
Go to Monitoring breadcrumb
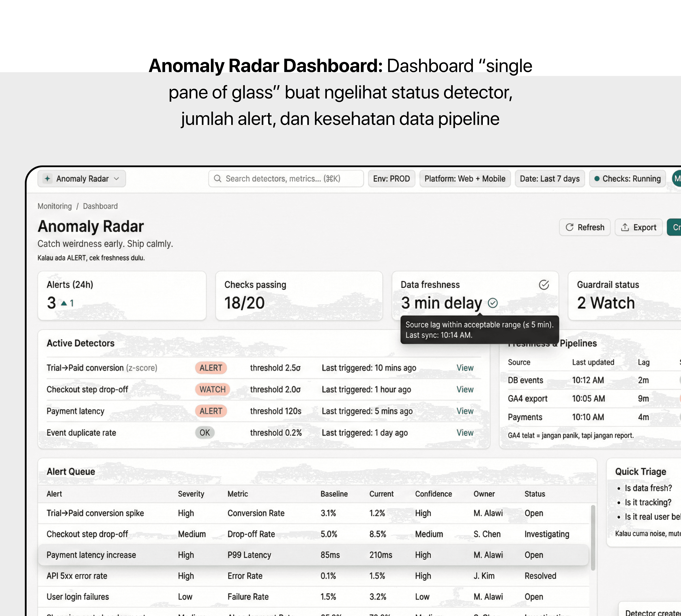point(55,206)
